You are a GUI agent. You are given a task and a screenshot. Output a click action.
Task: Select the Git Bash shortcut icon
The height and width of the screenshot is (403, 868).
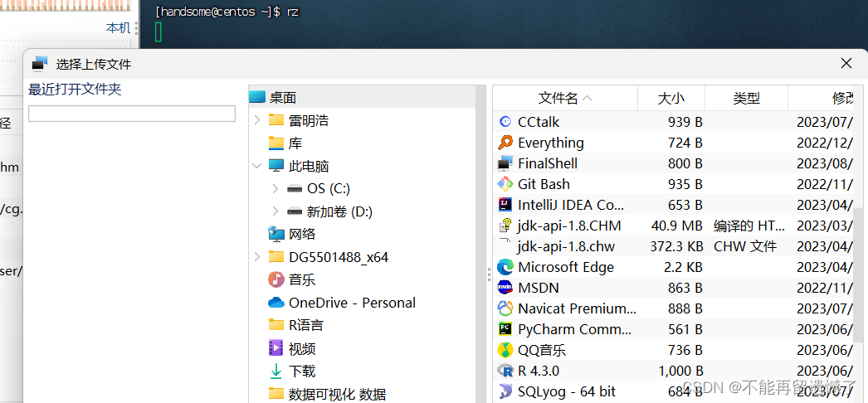tap(505, 184)
